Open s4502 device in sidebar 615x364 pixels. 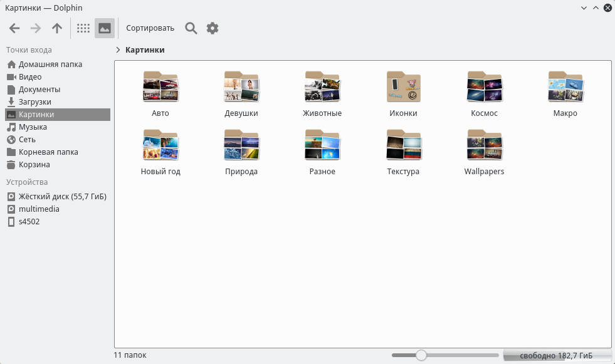pyautogui.click(x=58, y=221)
